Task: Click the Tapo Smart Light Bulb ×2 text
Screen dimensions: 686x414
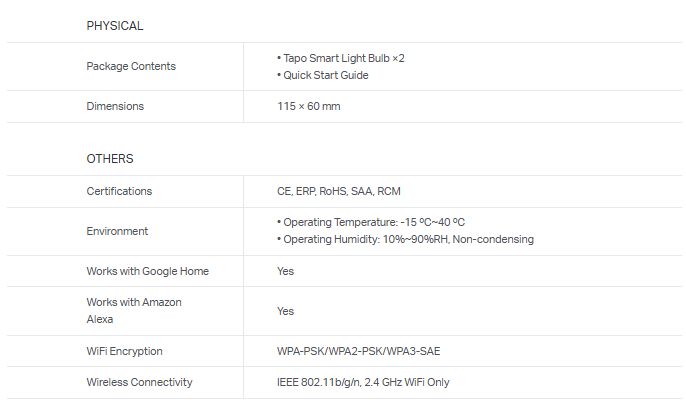Action: point(341,58)
